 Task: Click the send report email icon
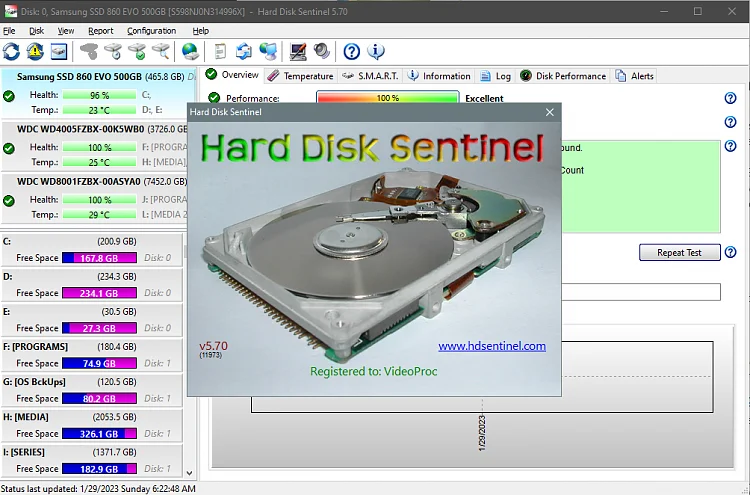[x=244, y=51]
